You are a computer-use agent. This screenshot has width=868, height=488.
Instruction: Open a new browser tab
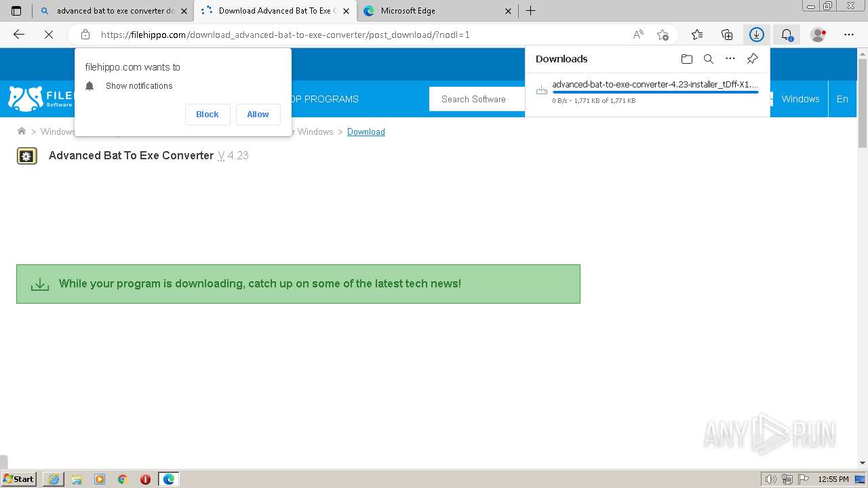(531, 11)
